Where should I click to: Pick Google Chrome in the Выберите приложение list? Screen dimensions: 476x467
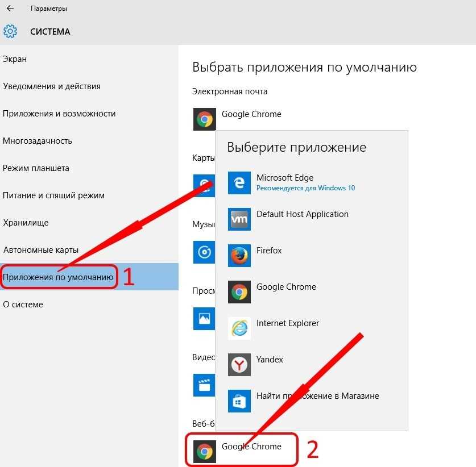point(312,292)
